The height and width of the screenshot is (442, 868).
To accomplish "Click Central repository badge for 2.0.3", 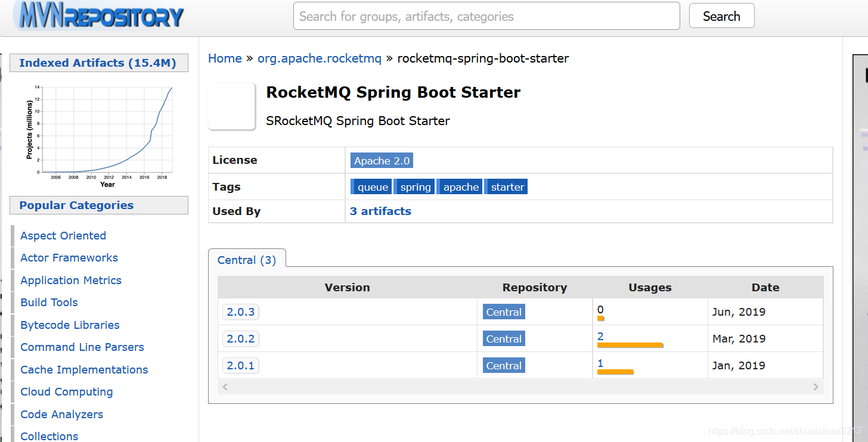I will click(x=504, y=312).
